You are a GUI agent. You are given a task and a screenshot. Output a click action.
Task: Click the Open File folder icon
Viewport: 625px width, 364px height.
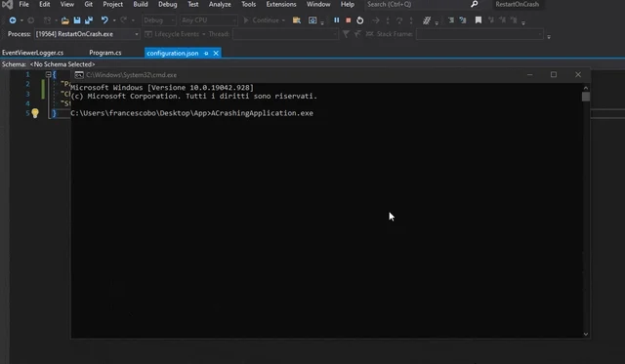(x=65, y=20)
